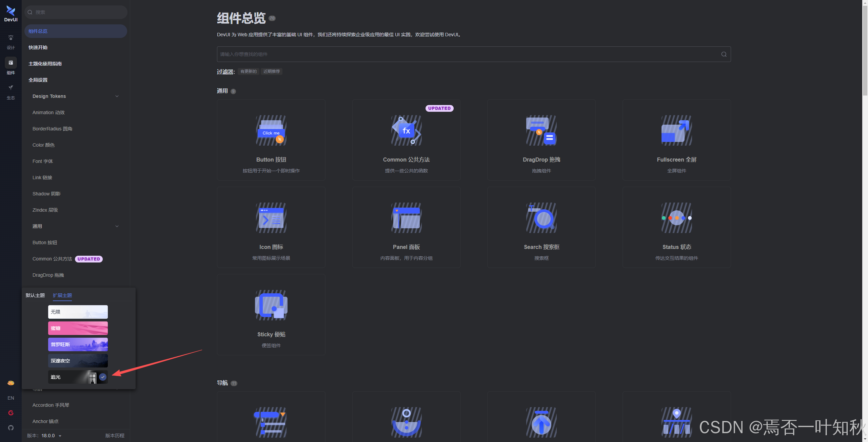Viewport: 868px width, 442px height.
Task: Click the red Gitee G icon
Action: tap(11, 413)
